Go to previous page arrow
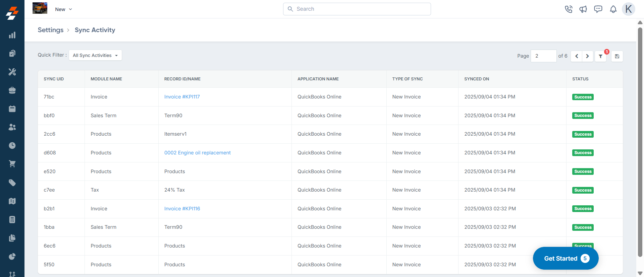Image resolution: width=644 pixels, height=277 pixels. click(x=577, y=56)
